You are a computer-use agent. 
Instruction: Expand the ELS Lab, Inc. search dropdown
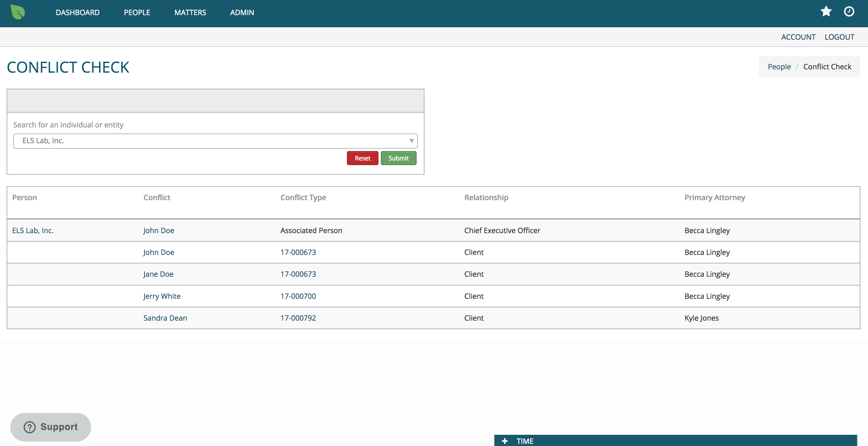pos(411,141)
